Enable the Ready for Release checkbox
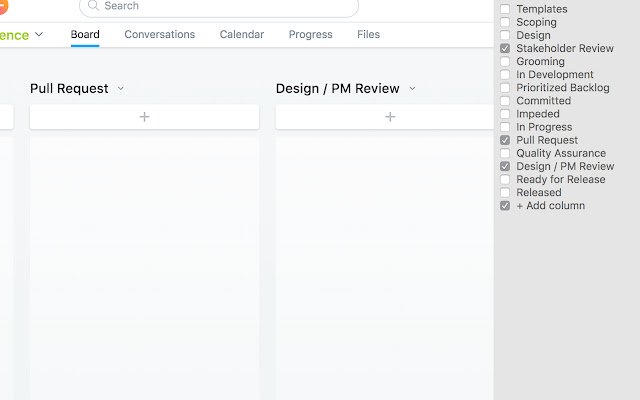This screenshot has width=640, height=400. 505,179
